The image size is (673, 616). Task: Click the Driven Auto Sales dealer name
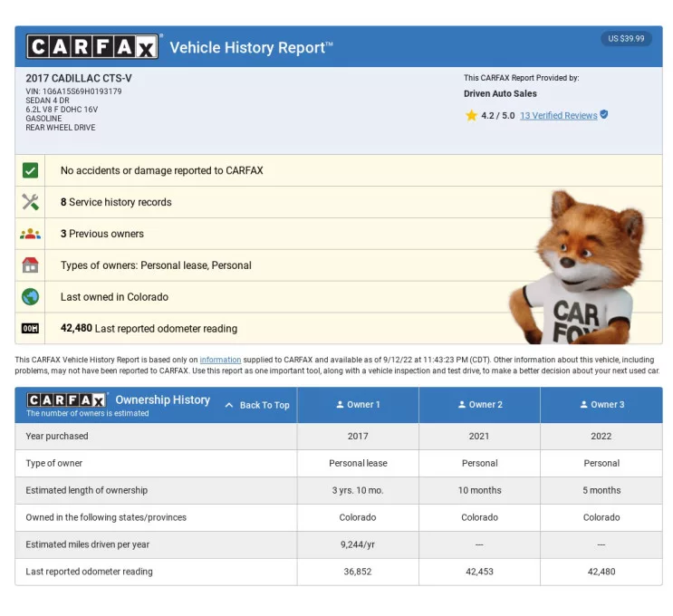500,94
